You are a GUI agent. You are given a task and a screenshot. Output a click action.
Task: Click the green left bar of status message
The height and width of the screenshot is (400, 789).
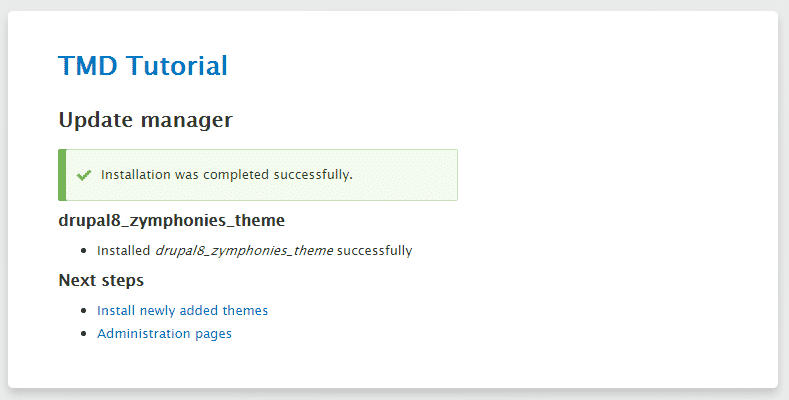[x=62, y=175]
